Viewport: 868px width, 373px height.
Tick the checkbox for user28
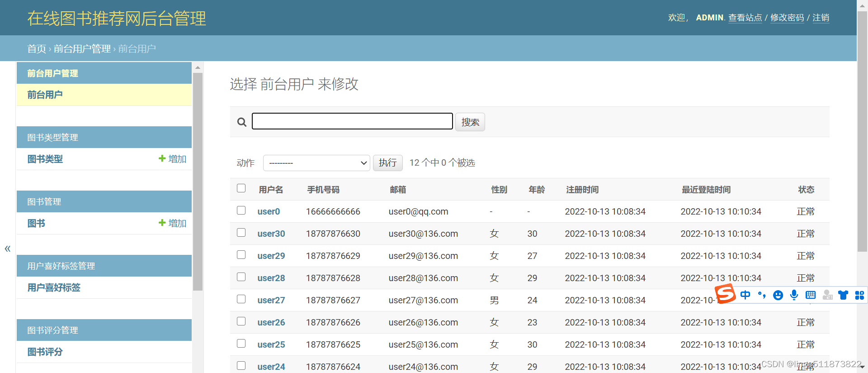pyautogui.click(x=241, y=277)
